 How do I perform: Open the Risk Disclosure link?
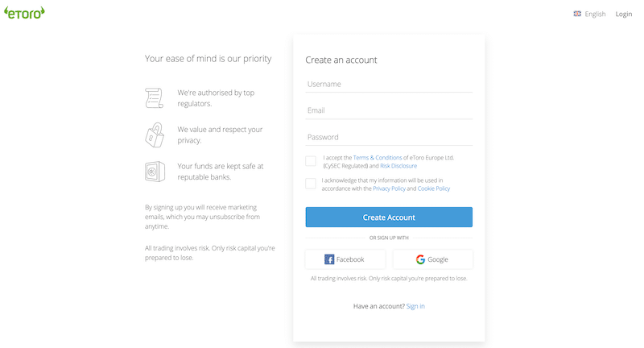click(398, 166)
